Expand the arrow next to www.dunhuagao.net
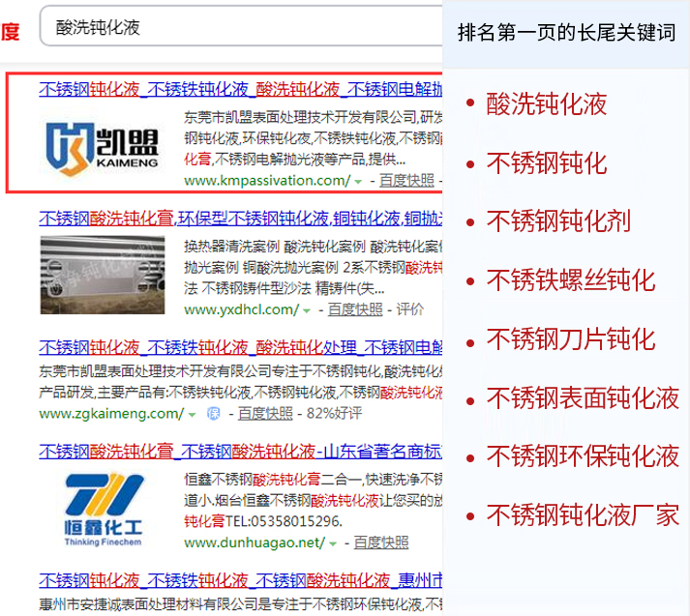Image resolution: width=690 pixels, height=616 pixels. (333, 543)
